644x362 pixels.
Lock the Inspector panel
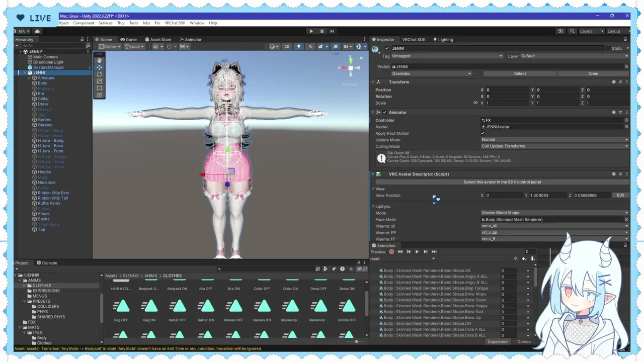click(625, 40)
